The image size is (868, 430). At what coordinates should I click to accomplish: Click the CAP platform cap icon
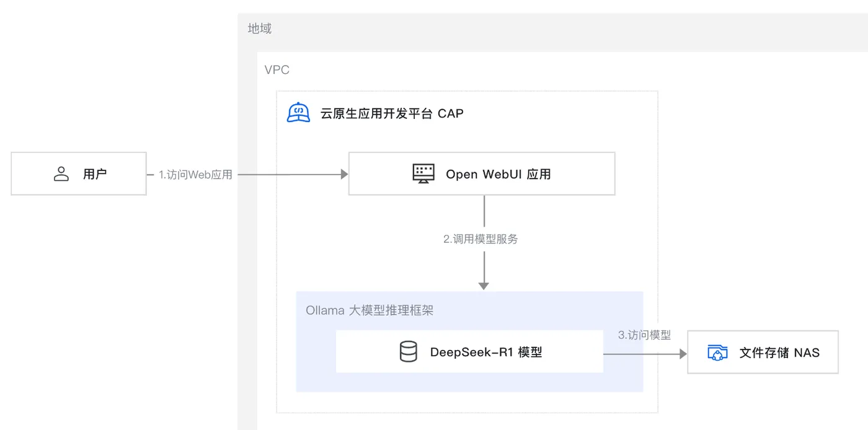point(298,112)
